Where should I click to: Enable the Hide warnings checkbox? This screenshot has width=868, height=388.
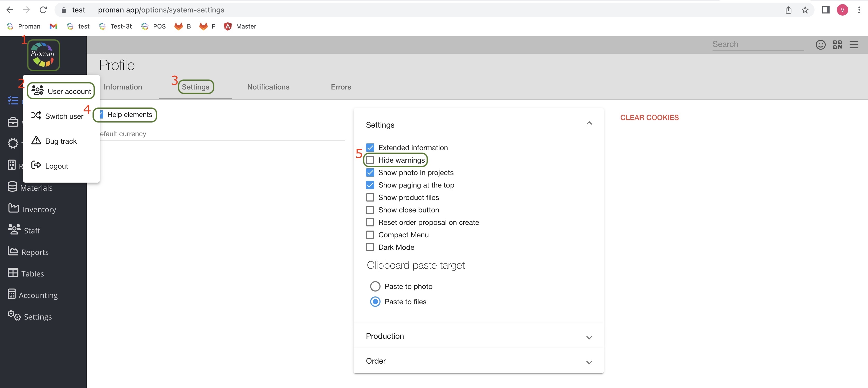[370, 160]
